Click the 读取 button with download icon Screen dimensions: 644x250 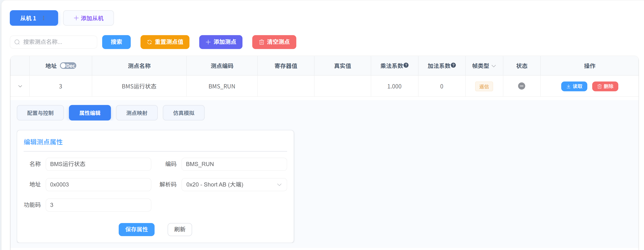click(x=574, y=86)
